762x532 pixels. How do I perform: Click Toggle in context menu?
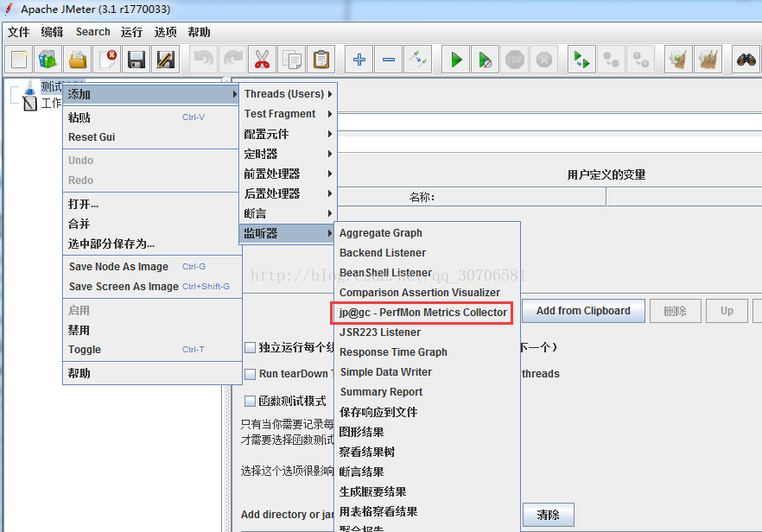(x=152, y=349)
